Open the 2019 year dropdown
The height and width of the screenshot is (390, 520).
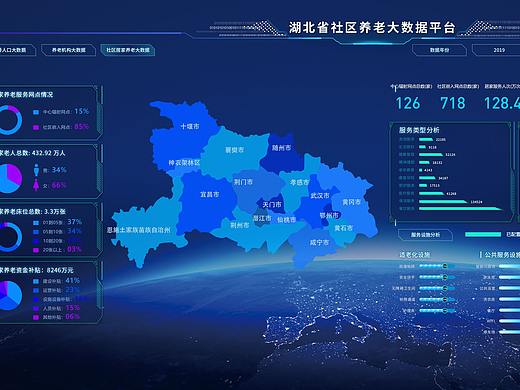(x=497, y=50)
